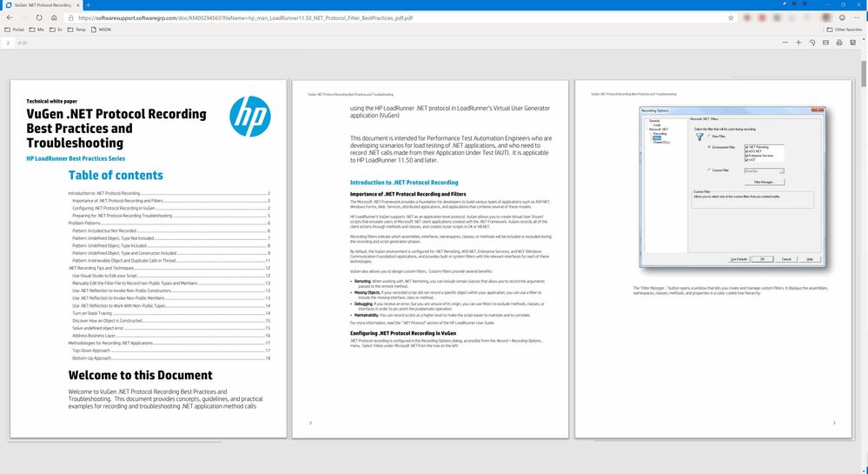Open the Temp favorites folder
868x474 pixels.
click(76, 30)
